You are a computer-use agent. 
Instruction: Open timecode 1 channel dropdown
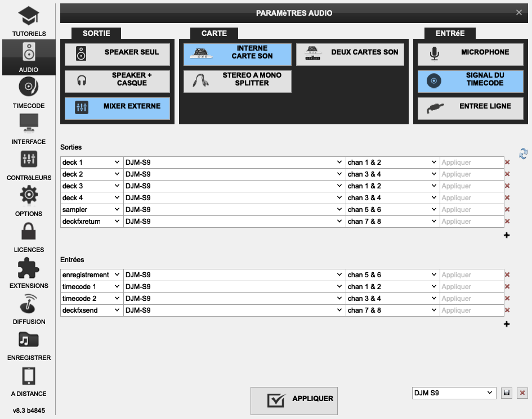[392, 287]
